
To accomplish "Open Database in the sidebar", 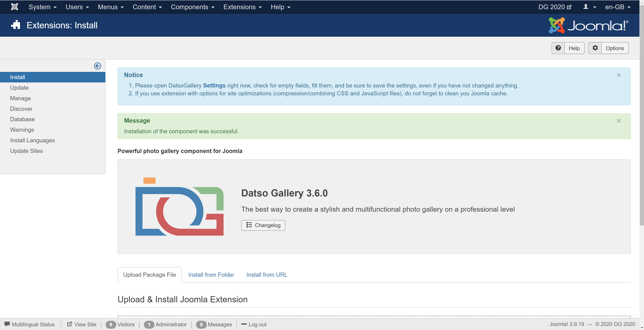I will point(22,119).
